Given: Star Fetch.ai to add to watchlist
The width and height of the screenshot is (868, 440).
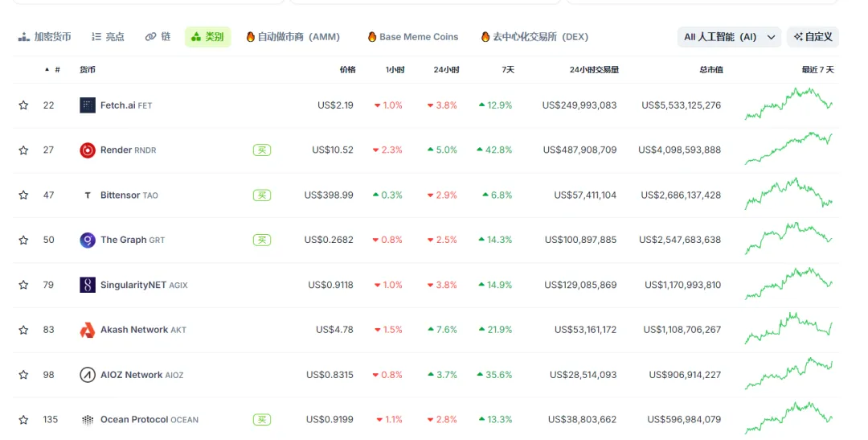Looking at the screenshot, I should click(x=23, y=105).
